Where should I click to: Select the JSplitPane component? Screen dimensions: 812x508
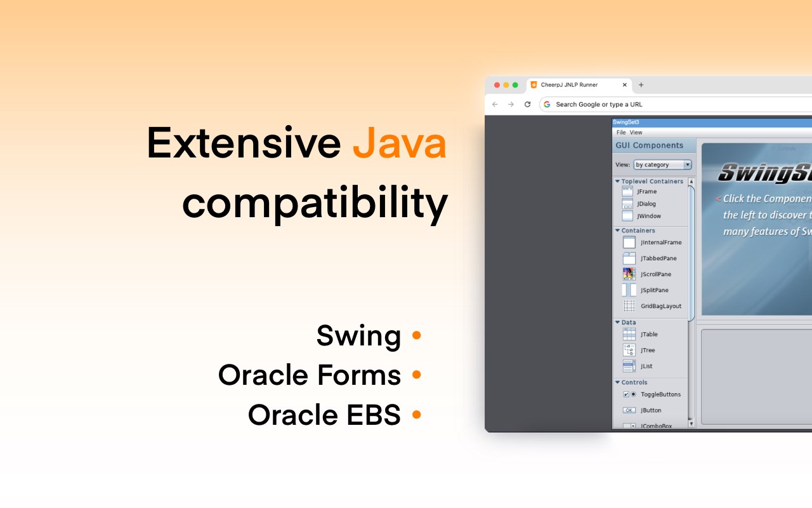[646, 290]
